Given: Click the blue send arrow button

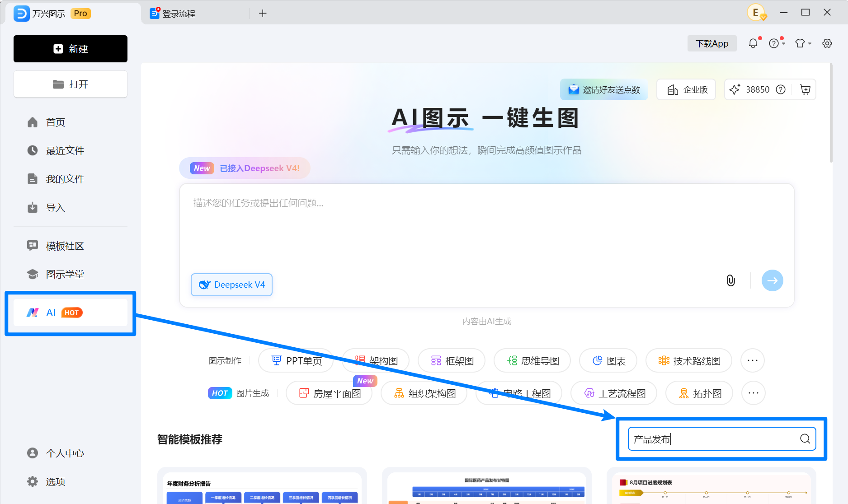Looking at the screenshot, I should tap(773, 280).
